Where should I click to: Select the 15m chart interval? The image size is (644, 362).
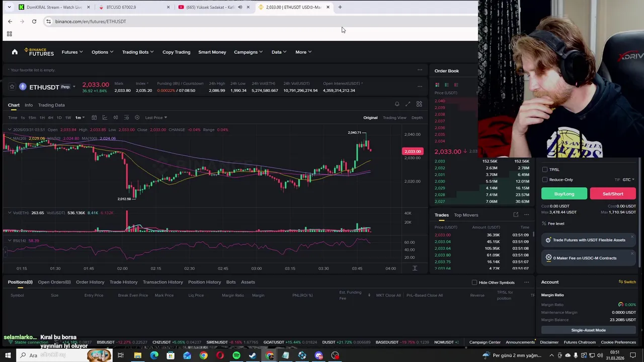32,118
